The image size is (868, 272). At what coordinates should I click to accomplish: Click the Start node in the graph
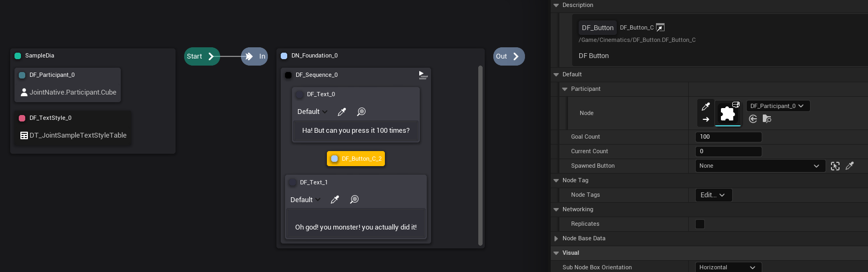tap(201, 56)
